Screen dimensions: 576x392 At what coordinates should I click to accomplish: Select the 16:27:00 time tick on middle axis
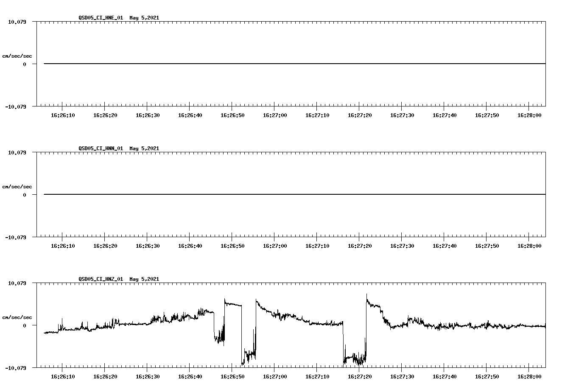coord(275,245)
